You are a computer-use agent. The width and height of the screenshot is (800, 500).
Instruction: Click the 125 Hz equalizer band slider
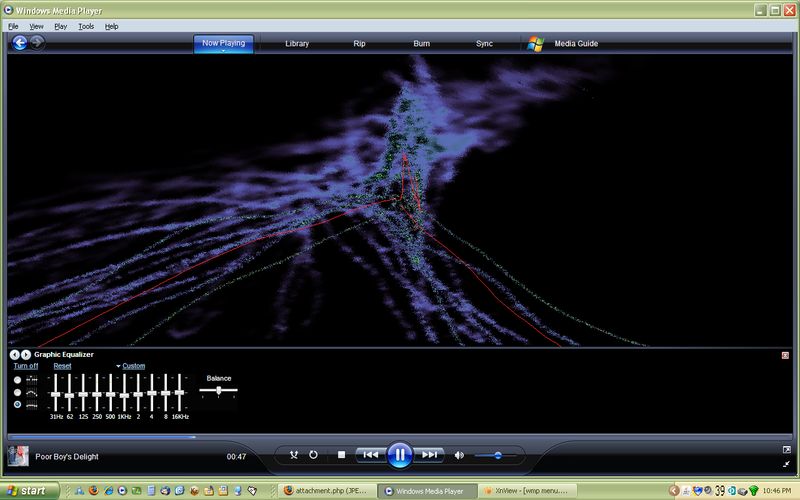pos(83,392)
